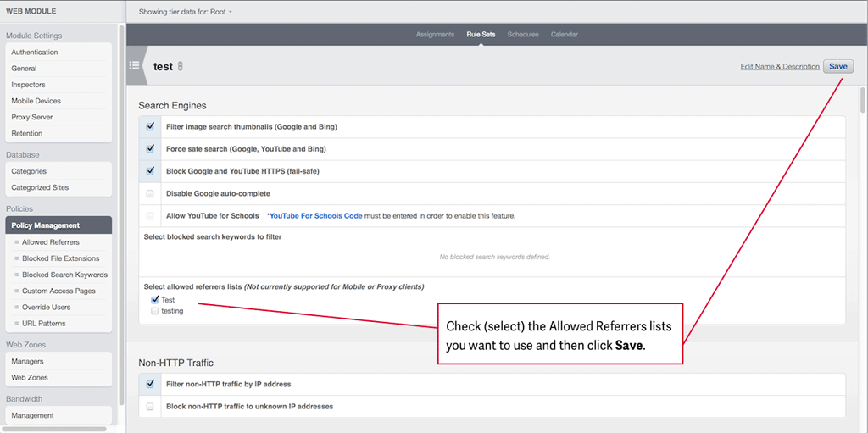Screen dimensions: 868x433
Task: Click the sidebar horizontal scrollbar
Action: (x=53, y=429)
